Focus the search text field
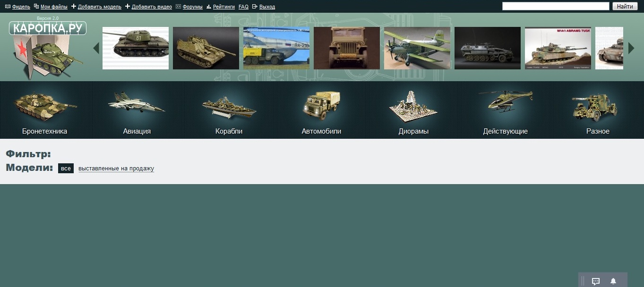The image size is (644, 287). click(x=555, y=6)
